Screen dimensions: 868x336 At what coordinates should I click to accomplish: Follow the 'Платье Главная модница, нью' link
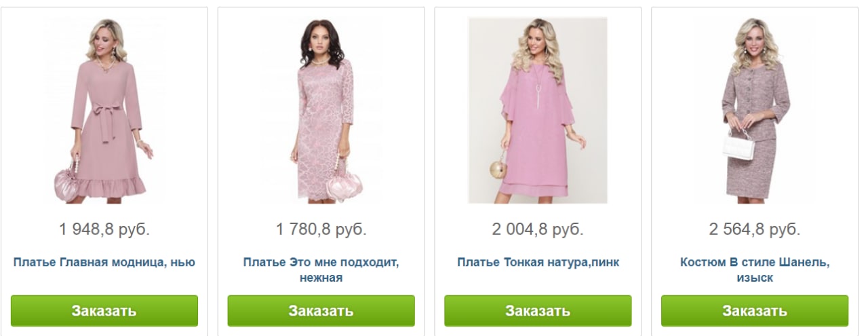coord(104,262)
